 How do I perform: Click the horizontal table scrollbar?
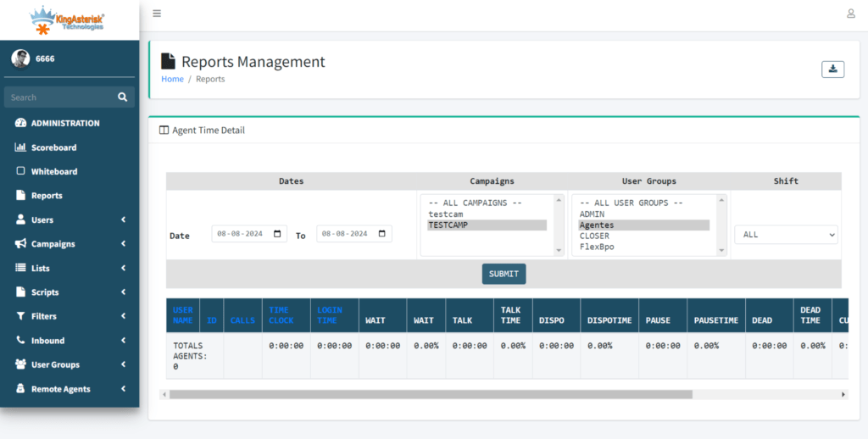point(431,394)
